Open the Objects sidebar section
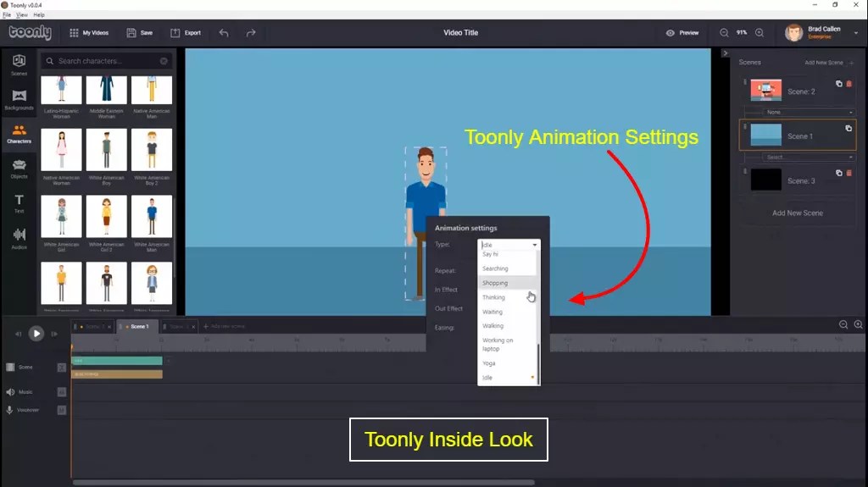Screen dimensions: 868x487 [x=19, y=169]
